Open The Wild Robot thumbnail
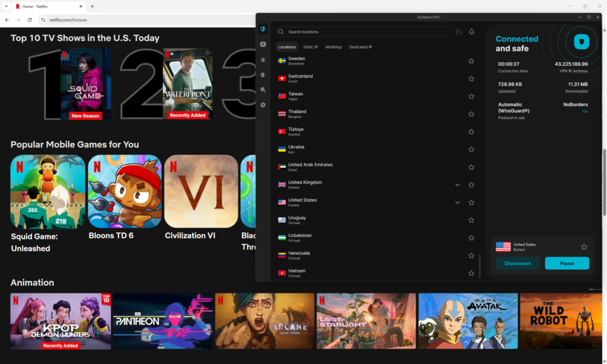The width and height of the screenshot is (607, 364). click(561, 321)
